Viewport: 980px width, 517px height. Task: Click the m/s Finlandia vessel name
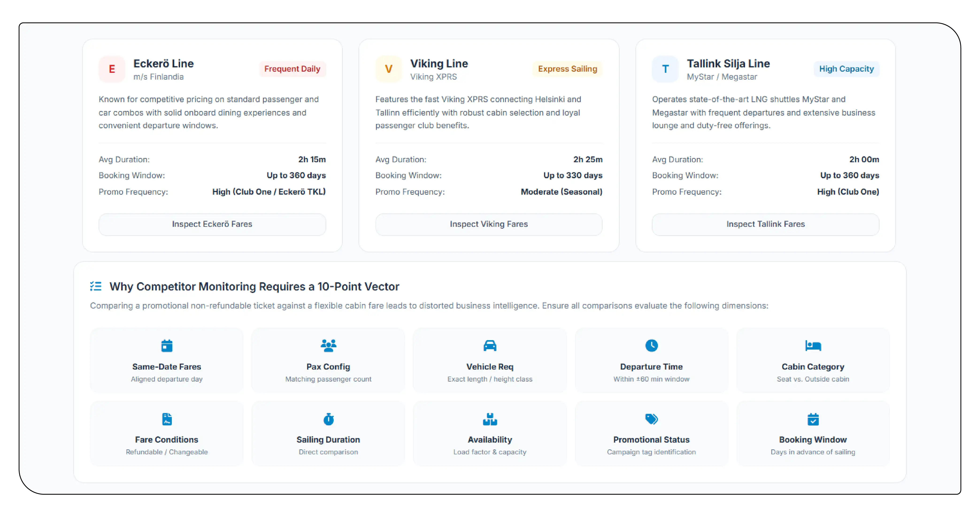(x=158, y=77)
